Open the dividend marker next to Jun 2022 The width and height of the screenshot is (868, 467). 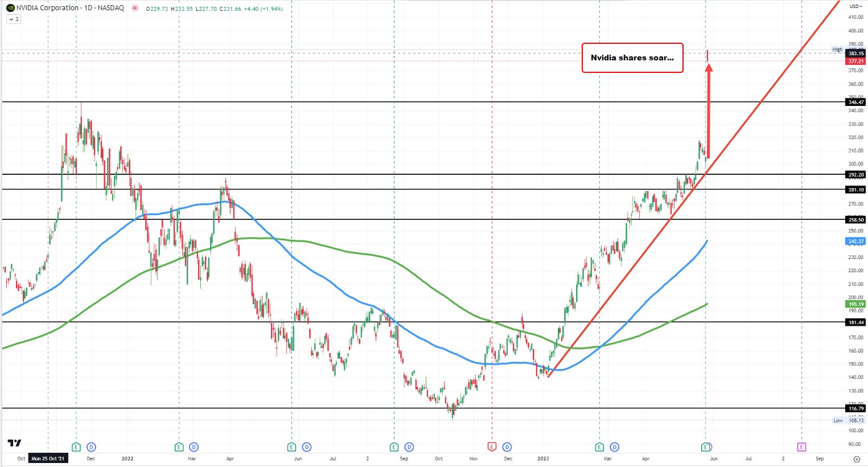coord(306,447)
